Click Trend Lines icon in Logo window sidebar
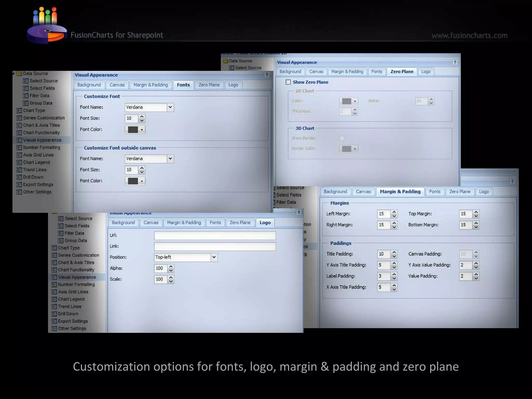The image size is (532, 399). (x=54, y=307)
